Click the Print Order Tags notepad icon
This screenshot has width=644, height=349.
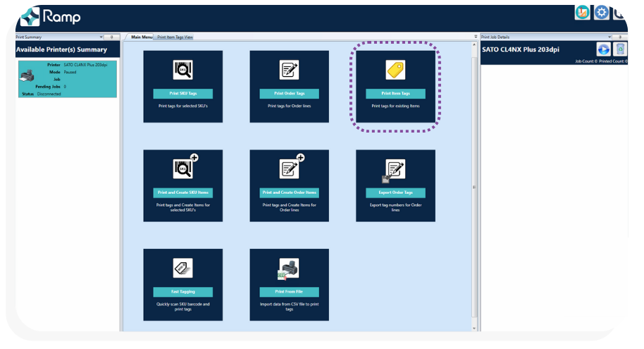click(x=289, y=70)
